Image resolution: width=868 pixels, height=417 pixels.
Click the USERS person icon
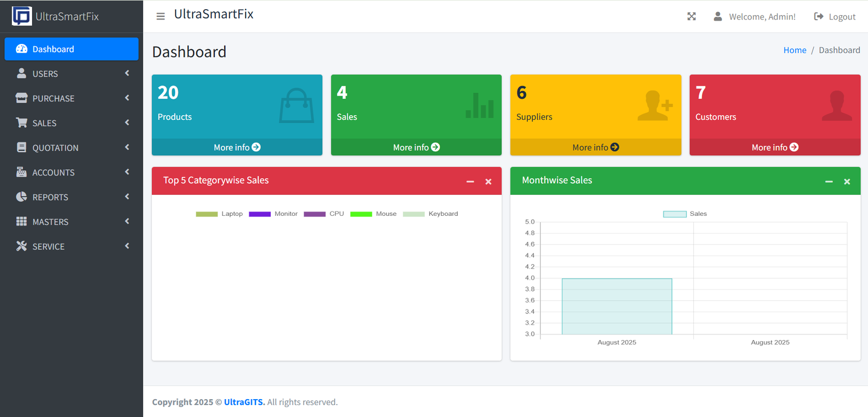click(x=22, y=73)
